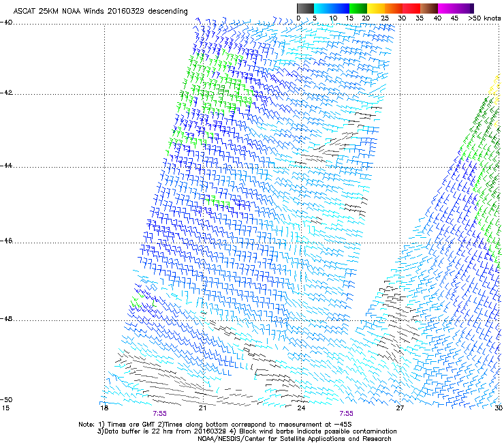Click the longitude axis label "18"
Viewport: 504px width, 443px height.
coord(104,408)
